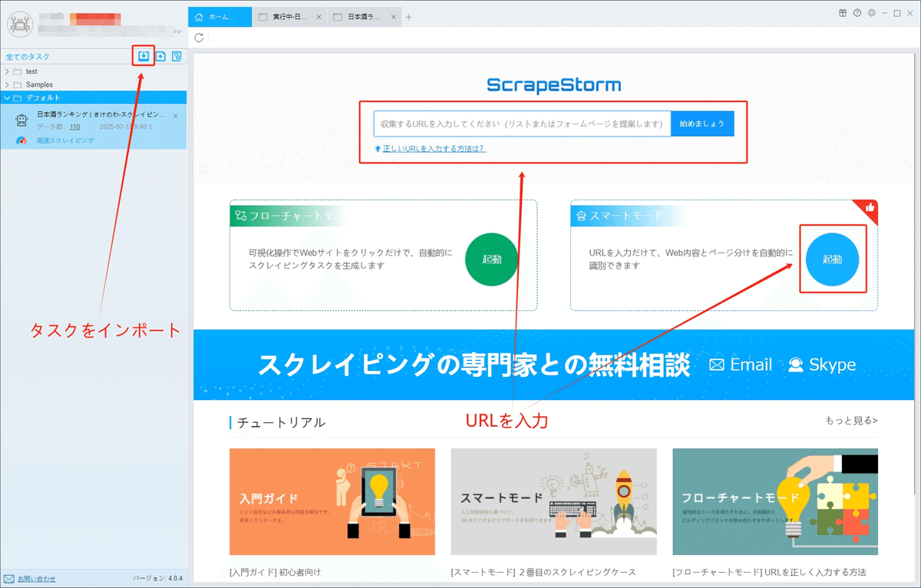921x588 pixels.
Task: Click the 全てのタスク heading
Action: click(28, 56)
